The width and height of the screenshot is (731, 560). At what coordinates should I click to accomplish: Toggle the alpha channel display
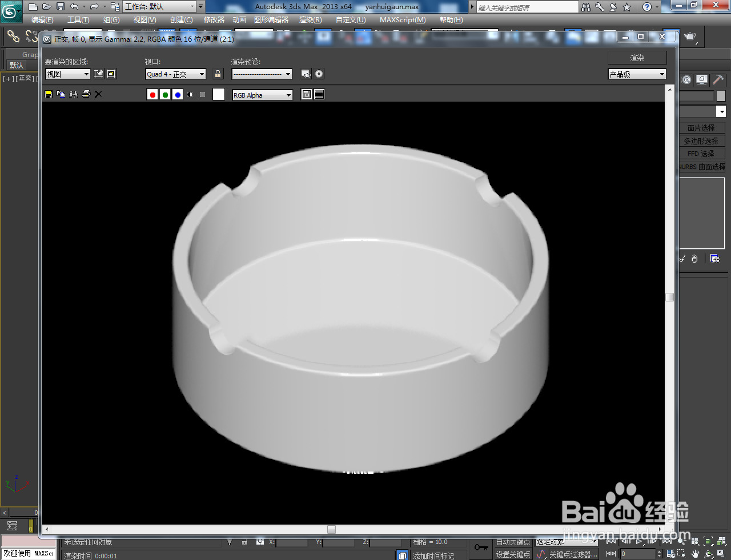[190, 95]
